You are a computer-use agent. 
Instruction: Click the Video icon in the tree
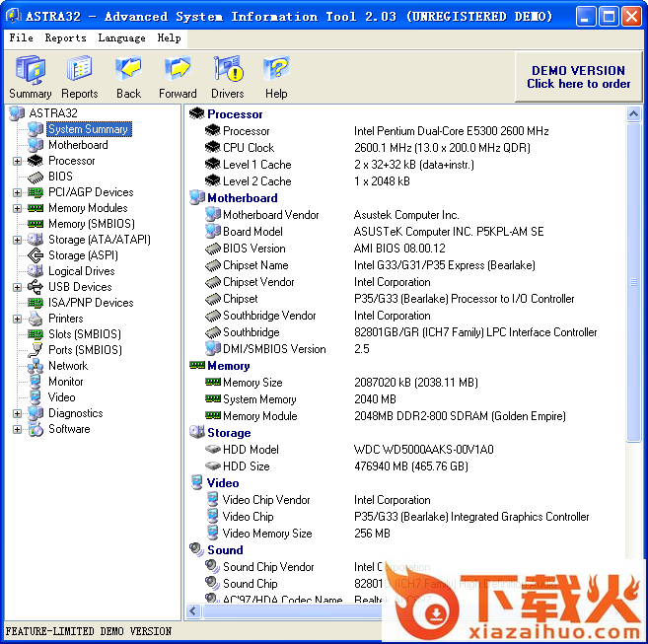click(36, 397)
